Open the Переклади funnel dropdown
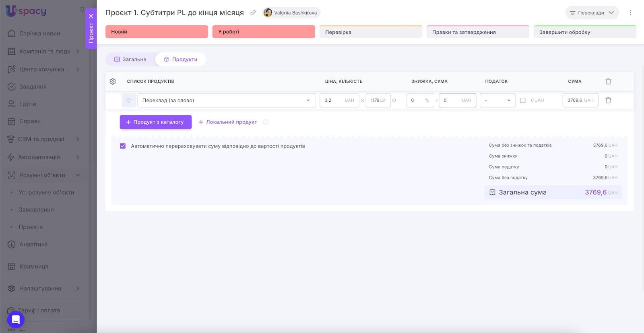Viewport: 644px width, 333px height. pos(592,12)
